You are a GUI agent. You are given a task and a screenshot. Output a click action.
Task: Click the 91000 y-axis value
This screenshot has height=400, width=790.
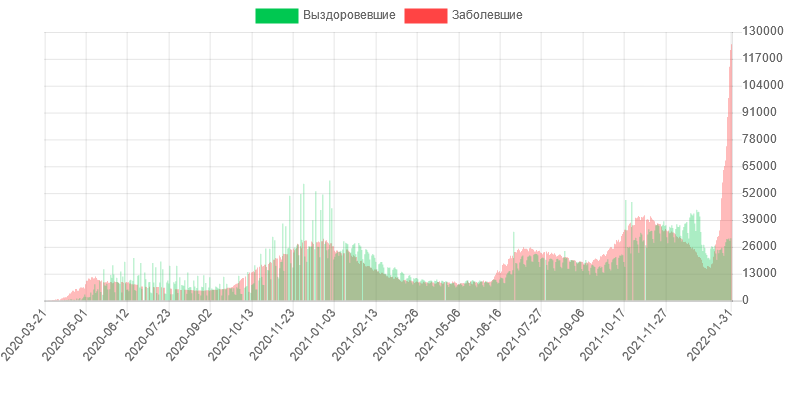coord(760,112)
